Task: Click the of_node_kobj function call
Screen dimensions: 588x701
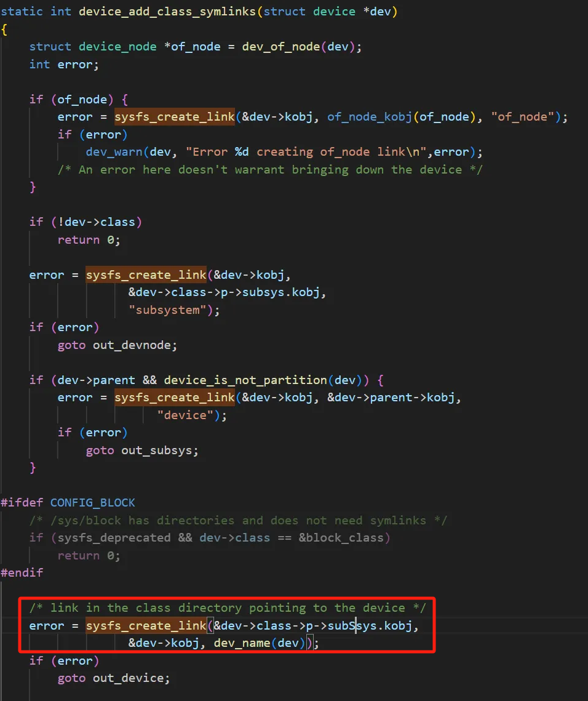Action: (x=369, y=117)
